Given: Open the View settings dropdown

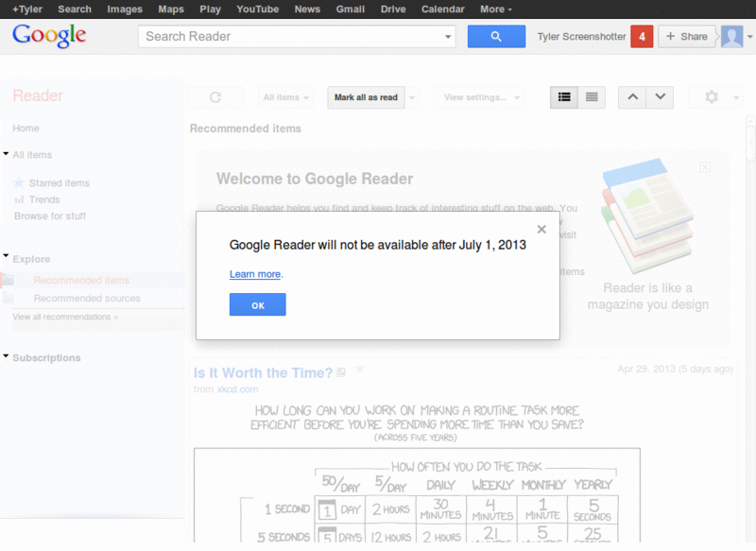Looking at the screenshot, I should (479, 97).
